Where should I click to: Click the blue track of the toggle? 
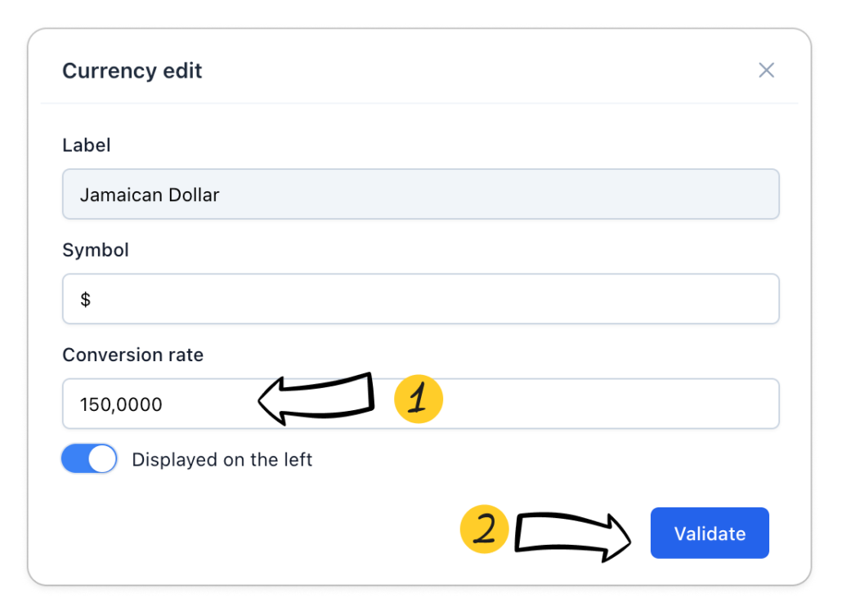click(74, 459)
